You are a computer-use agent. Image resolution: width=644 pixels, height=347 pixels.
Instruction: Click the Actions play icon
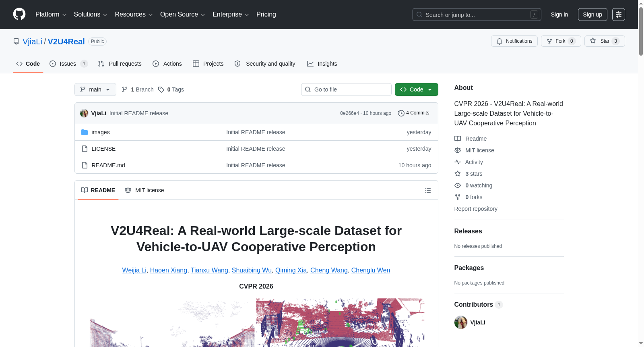tap(156, 64)
